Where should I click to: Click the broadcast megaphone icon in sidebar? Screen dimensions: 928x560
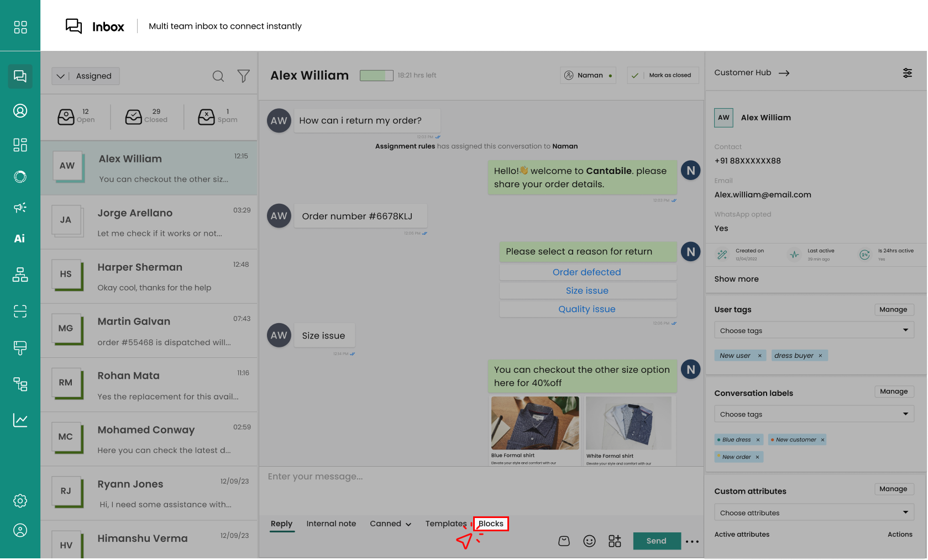(x=20, y=208)
